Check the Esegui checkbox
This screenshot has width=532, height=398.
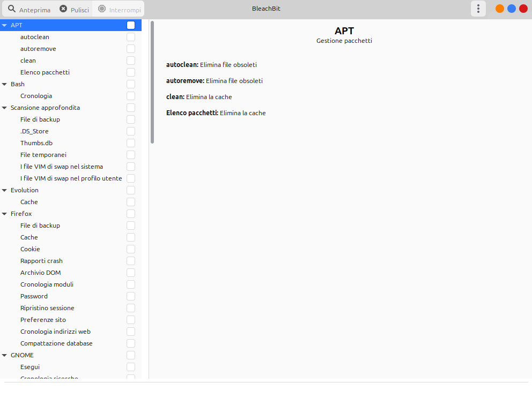[x=131, y=367]
